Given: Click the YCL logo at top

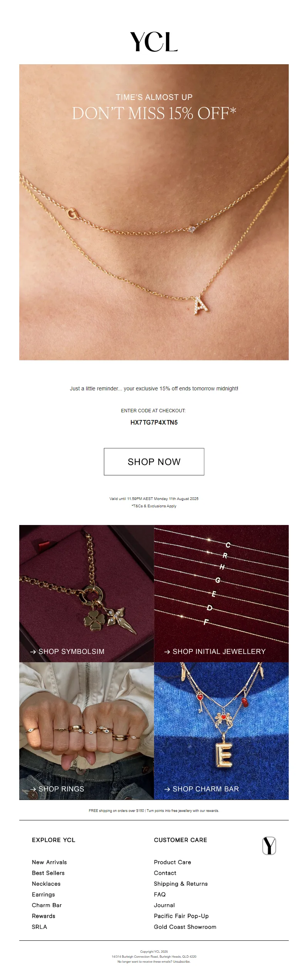Looking at the screenshot, I should click(x=154, y=42).
